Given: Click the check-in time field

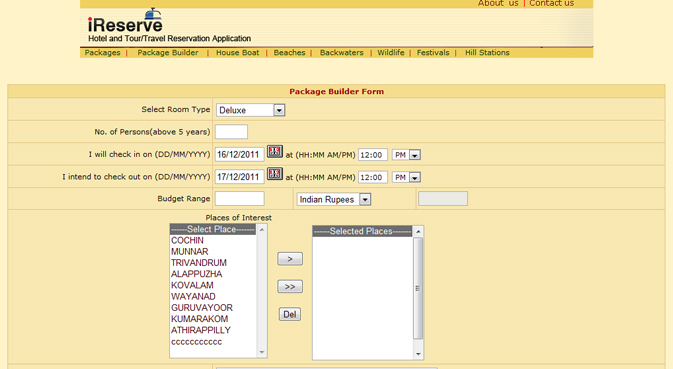Looking at the screenshot, I should tap(373, 155).
